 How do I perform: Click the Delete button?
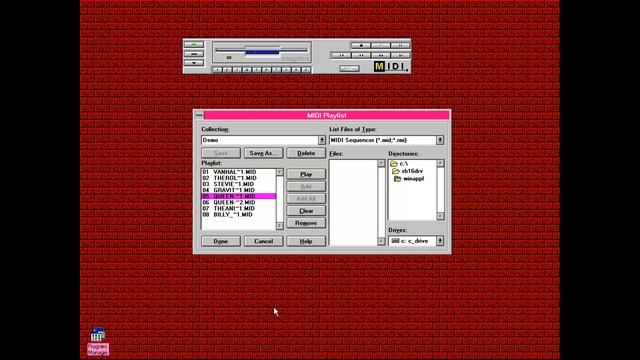(x=306, y=153)
